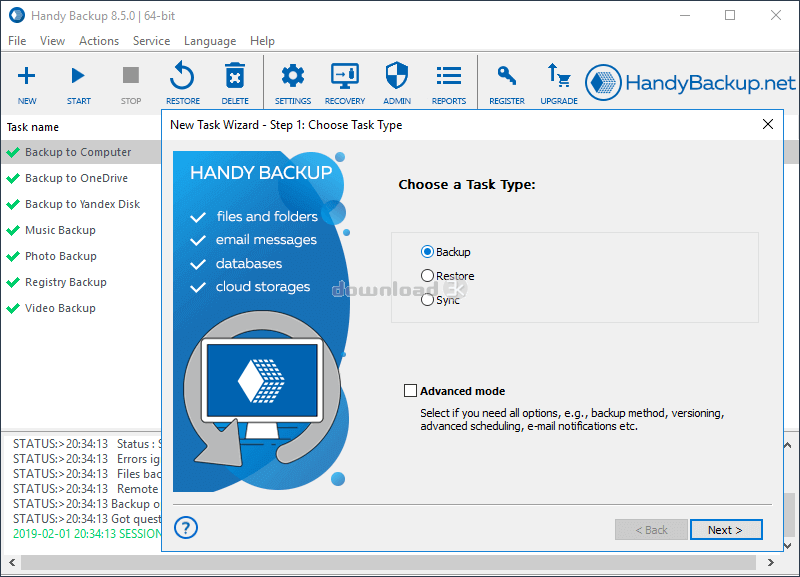Click the RESTORE toolbar icon
Viewport: 800px width, 577px height.
pos(182,76)
